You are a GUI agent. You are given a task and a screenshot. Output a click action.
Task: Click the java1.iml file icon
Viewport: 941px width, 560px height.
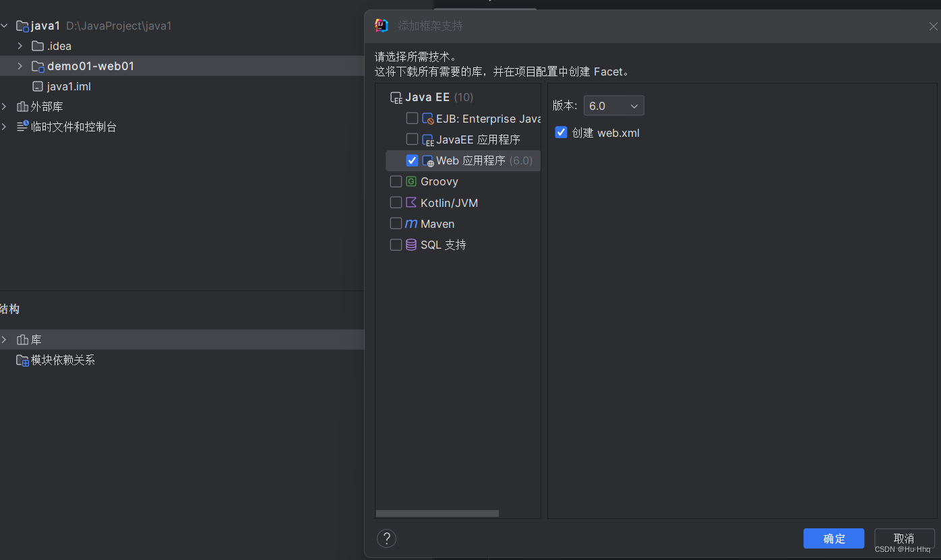click(37, 86)
